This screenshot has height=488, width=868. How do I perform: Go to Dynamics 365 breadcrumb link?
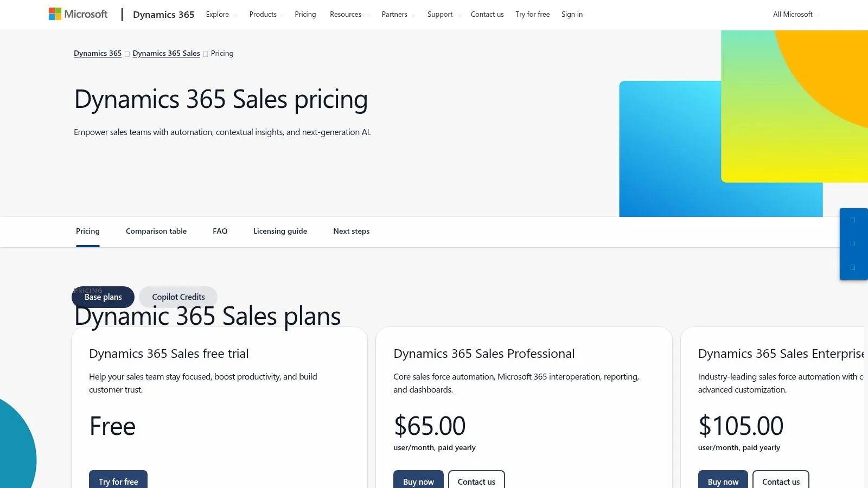[x=98, y=53]
